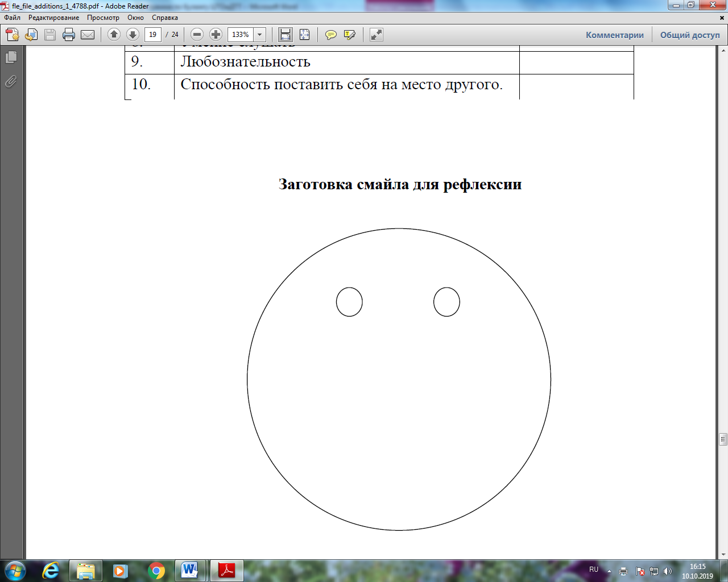Click the row text Способность поставить себя
The image size is (728, 582).
[342, 84]
